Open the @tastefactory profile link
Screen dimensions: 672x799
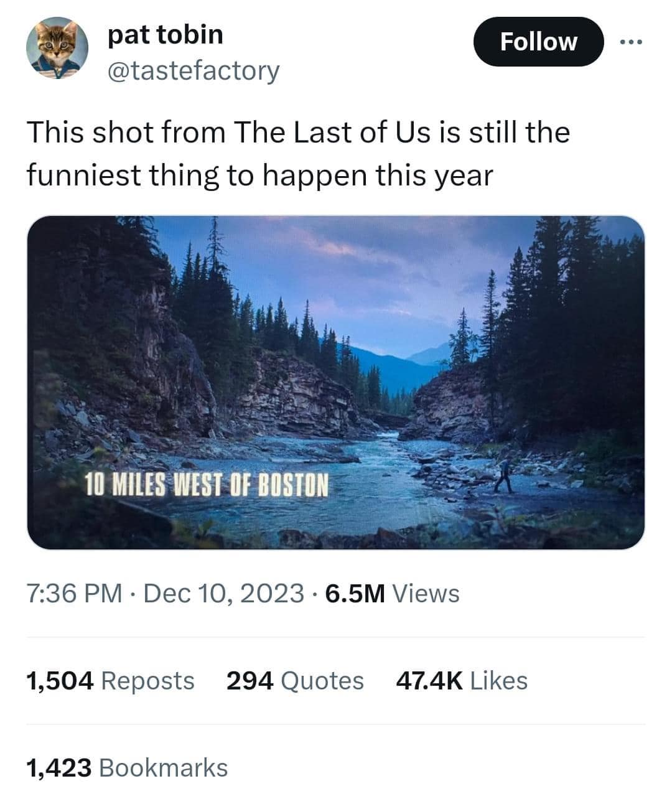click(x=192, y=70)
